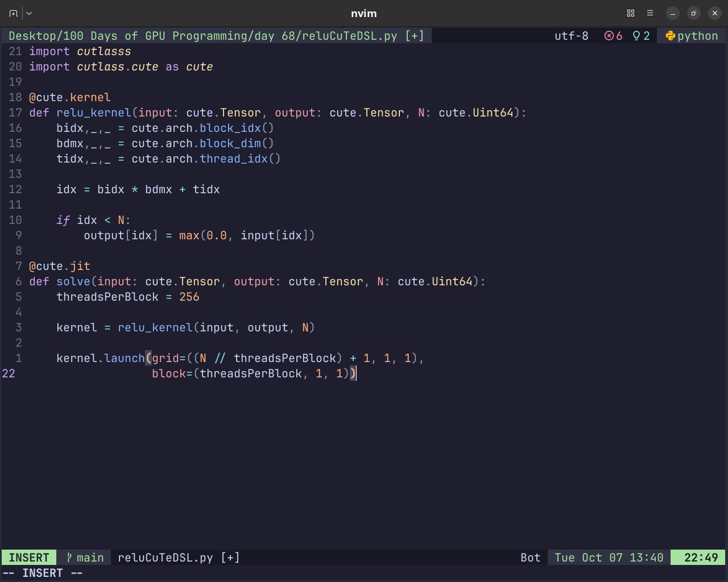The width and height of the screenshot is (728, 582).
Task: Click the new tab icon in title bar
Action: pos(13,13)
